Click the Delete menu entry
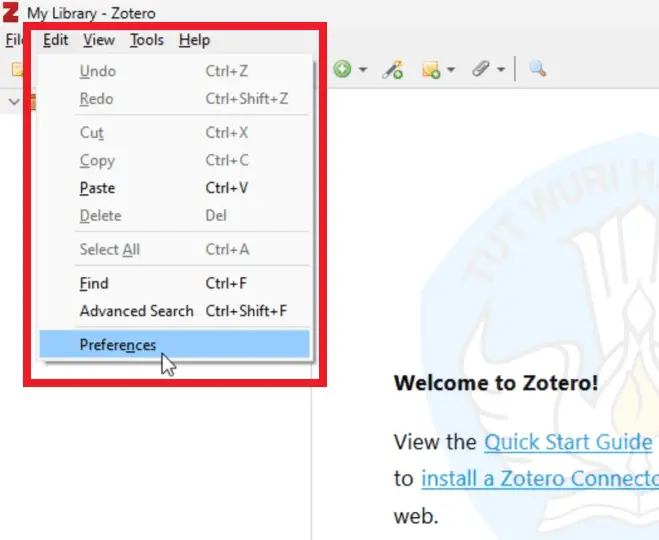This screenshot has width=659, height=540. 174,216
